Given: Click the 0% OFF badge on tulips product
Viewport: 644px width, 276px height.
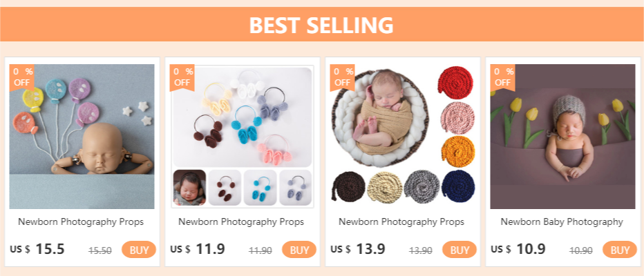Looking at the screenshot, I should [x=502, y=77].
